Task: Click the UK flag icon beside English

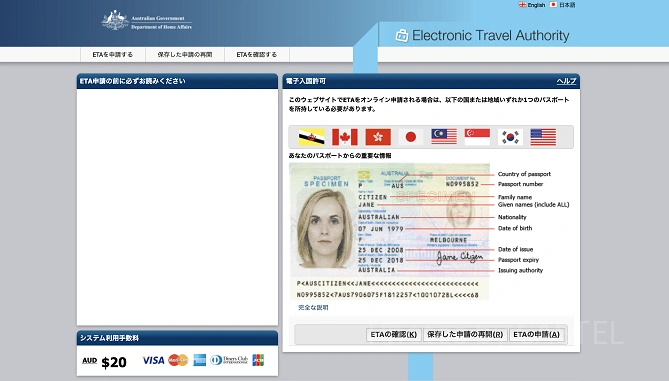Action: click(522, 5)
